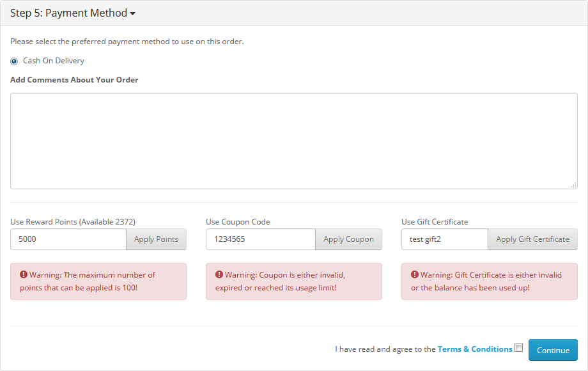Click the Step 5: Payment Method heading
This screenshot has width=588, height=371.
click(68, 13)
